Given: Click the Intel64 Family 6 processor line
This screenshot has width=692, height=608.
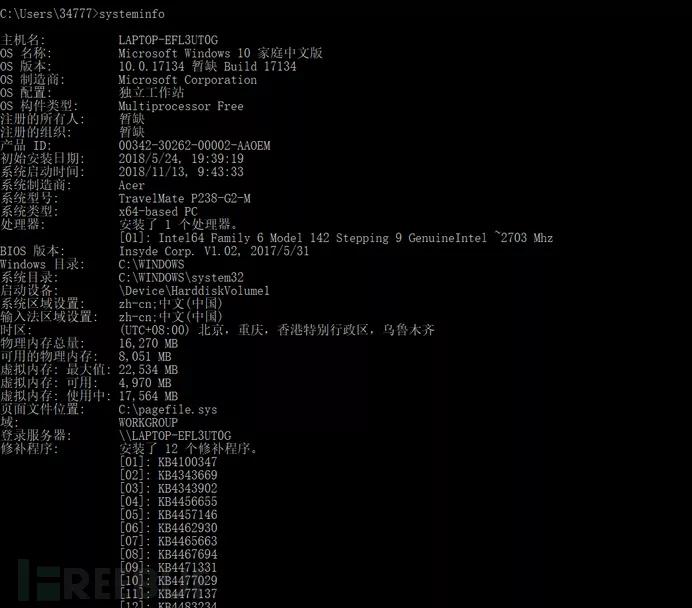Looking at the screenshot, I should 336,238.
